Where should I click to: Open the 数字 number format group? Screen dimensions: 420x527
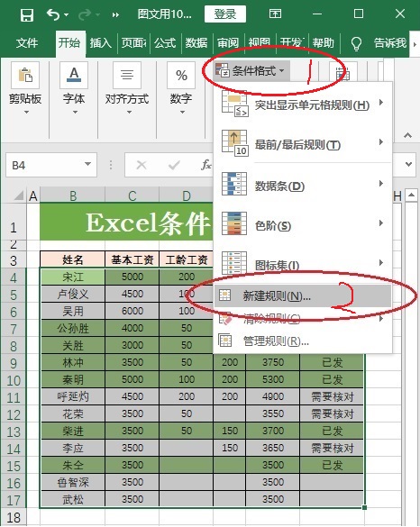tap(181, 88)
